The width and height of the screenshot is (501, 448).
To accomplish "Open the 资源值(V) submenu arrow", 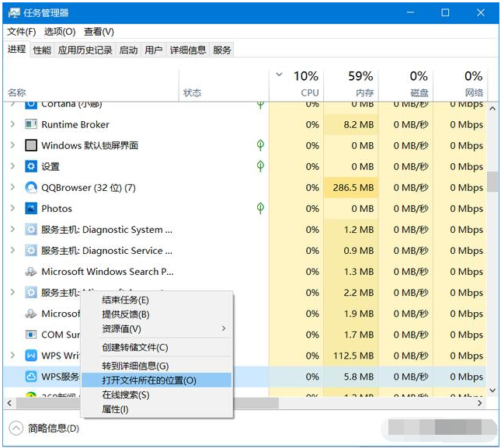I will 224,328.
